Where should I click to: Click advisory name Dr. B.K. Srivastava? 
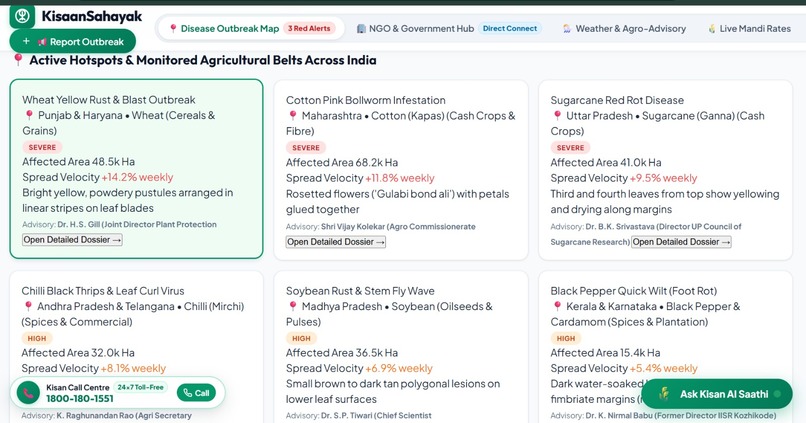coord(620,227)
